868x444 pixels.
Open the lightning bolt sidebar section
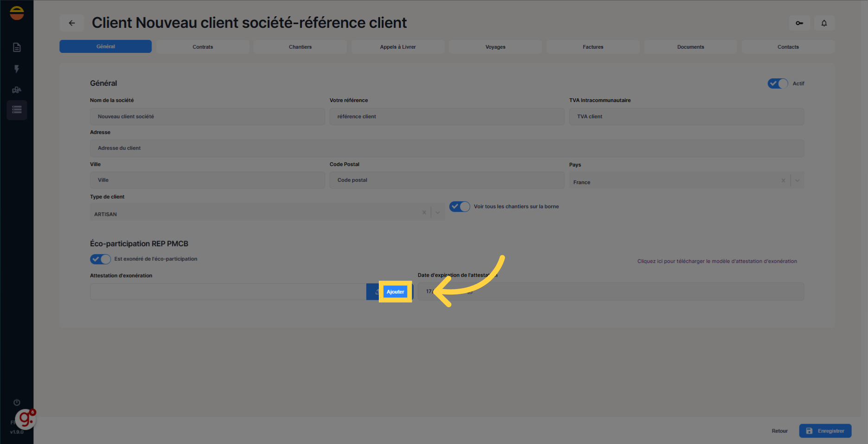[x=17, y=69]
